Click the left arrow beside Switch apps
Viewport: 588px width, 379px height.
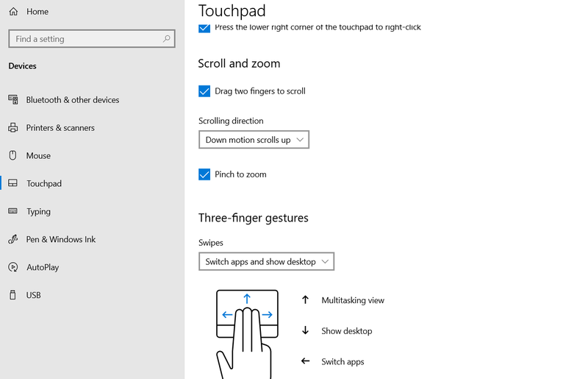point(305,361)
